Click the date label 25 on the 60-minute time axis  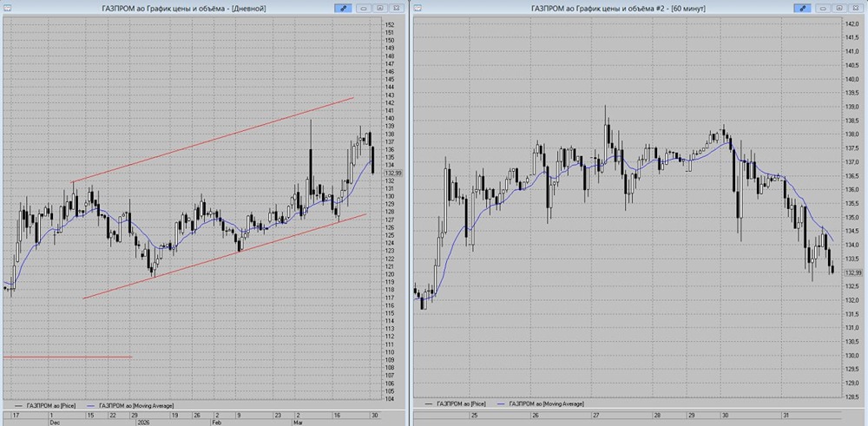click(x=475, y=415)
